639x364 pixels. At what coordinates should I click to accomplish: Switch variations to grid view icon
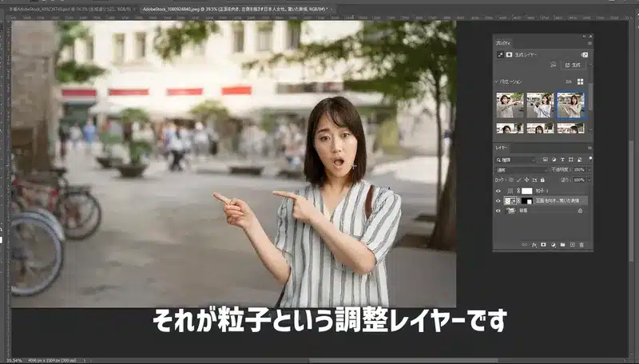tap(581, 81)
